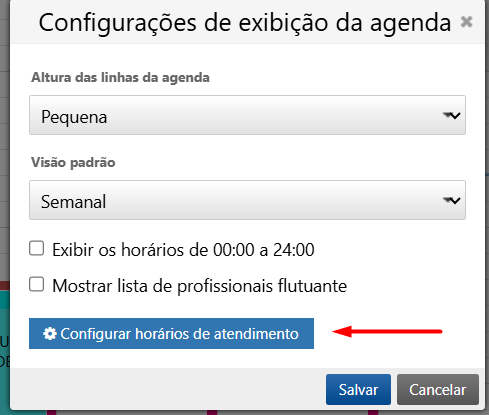Click the 'Altura das linhas da agenda' label

[x=120, y=78]
